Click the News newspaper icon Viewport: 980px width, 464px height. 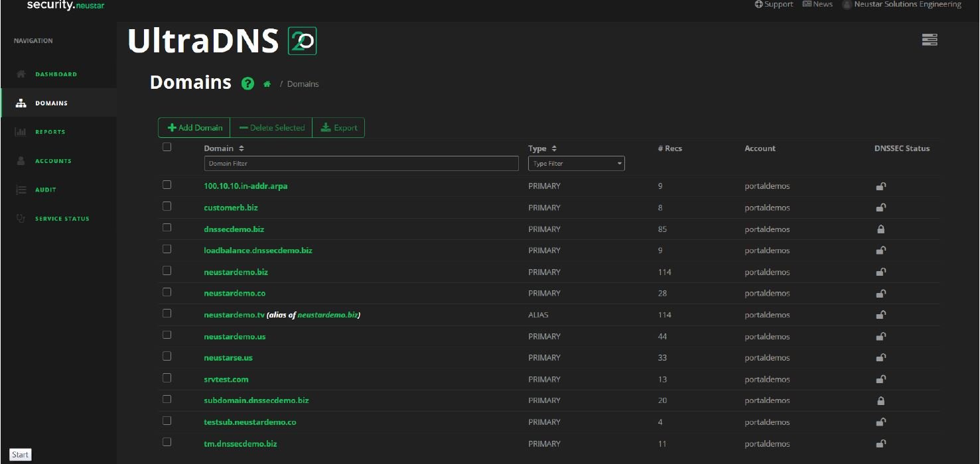point(807,4)
